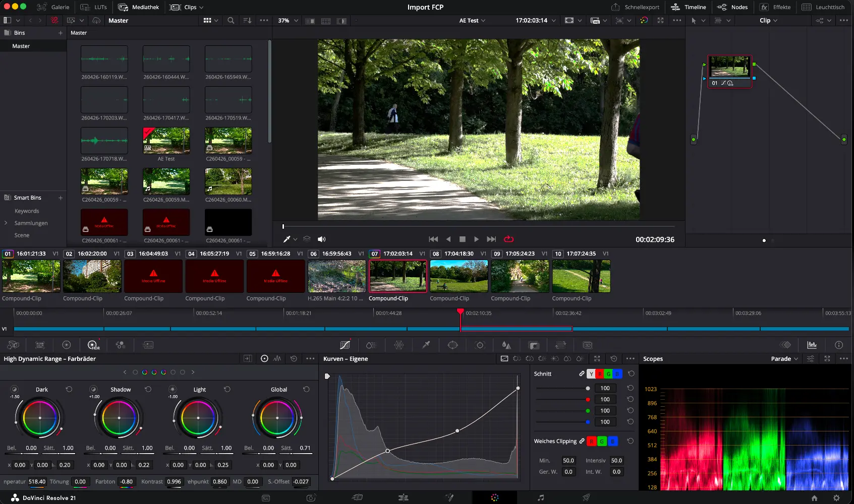
Task: Open the media pool view mode dropdown
Action: [x=211, y=21]
